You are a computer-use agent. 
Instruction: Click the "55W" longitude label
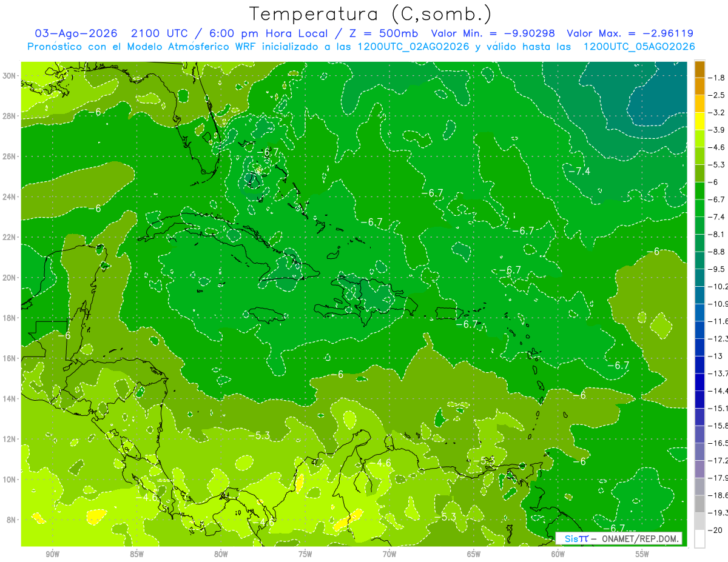point(642,554)
